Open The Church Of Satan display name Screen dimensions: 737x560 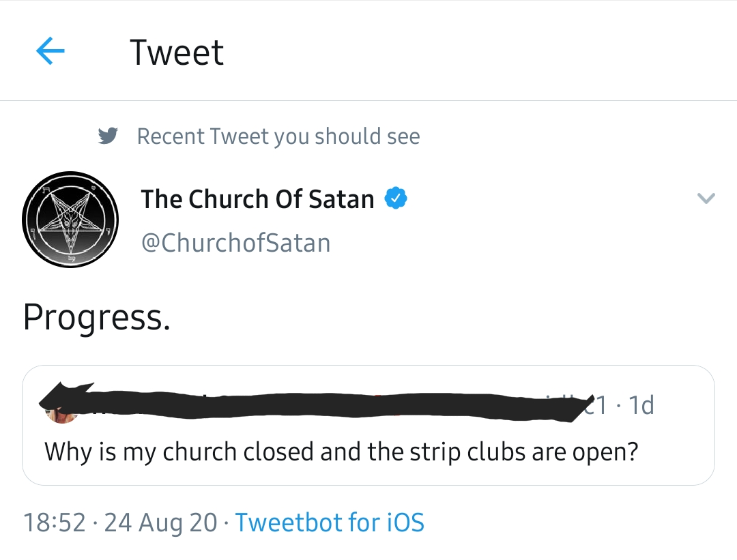(257, 199)
